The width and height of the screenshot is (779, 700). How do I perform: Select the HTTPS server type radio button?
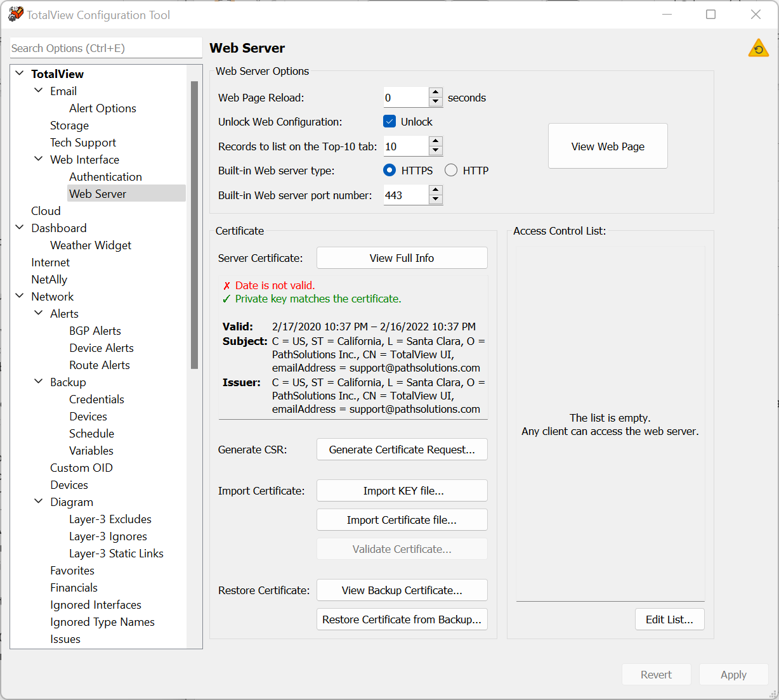pos(389,171)
